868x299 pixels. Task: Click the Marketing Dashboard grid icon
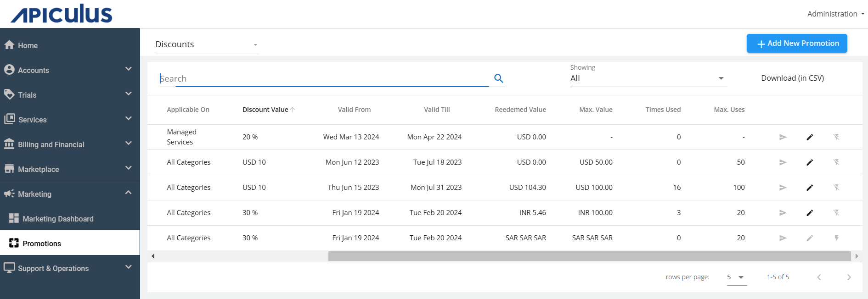(14, 218)
